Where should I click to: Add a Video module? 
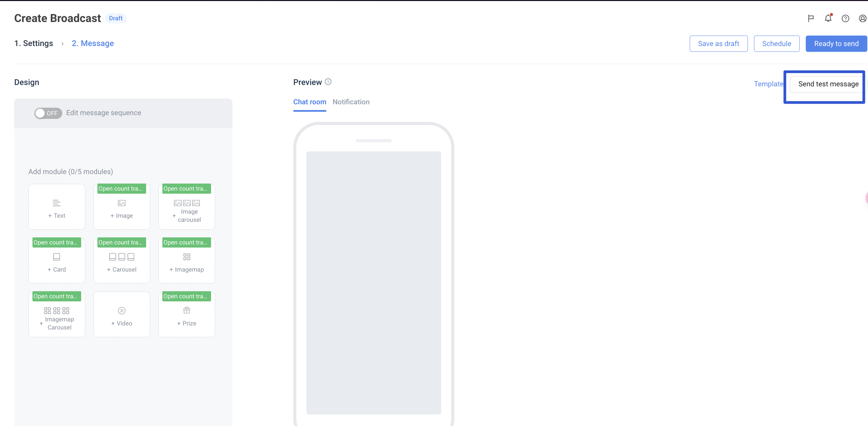point(121,315)
